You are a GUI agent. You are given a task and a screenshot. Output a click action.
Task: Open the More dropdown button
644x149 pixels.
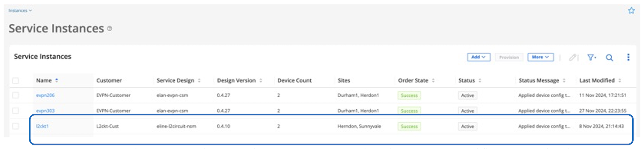pyautogui.click(x=541, y=57)
